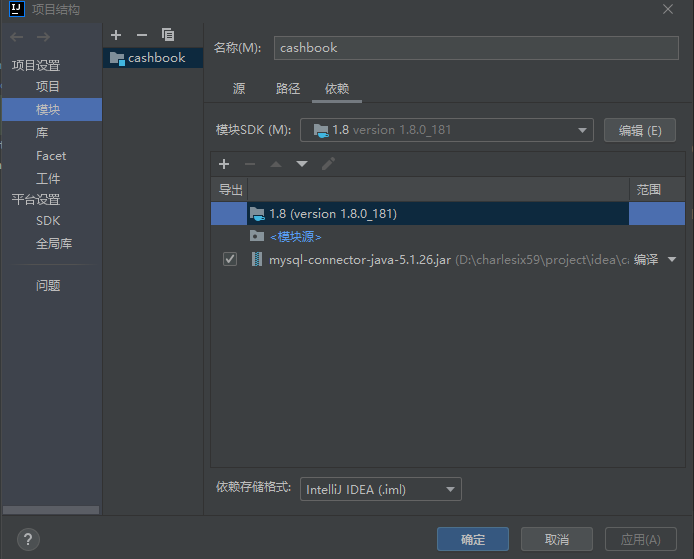Image resolution: width=694 pixels, height=559 pixels.
Task: Open 全局库 in sidebar
Action: pos(54,243)
